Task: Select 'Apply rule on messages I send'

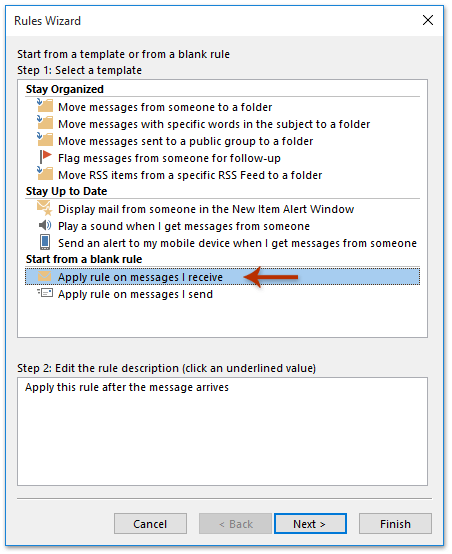Action: (x=135, y=294)
